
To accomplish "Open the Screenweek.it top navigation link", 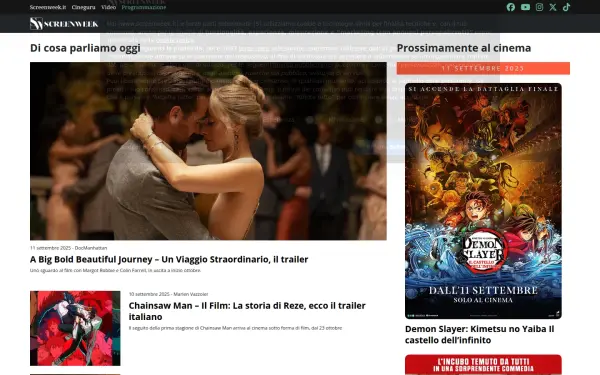I will coord(48,7).
